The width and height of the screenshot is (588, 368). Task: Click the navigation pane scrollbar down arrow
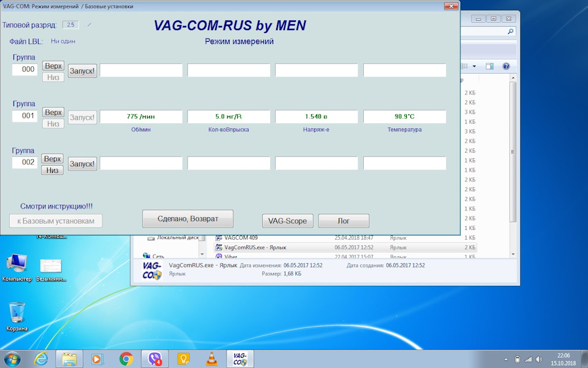click(202, 254)
